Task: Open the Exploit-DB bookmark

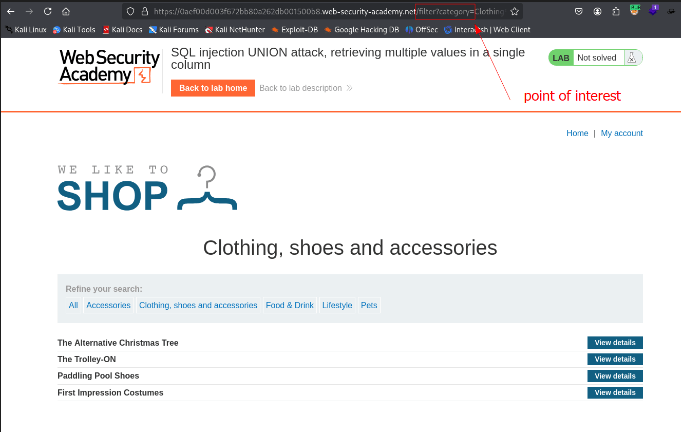Action: click(x=299, y=29)
